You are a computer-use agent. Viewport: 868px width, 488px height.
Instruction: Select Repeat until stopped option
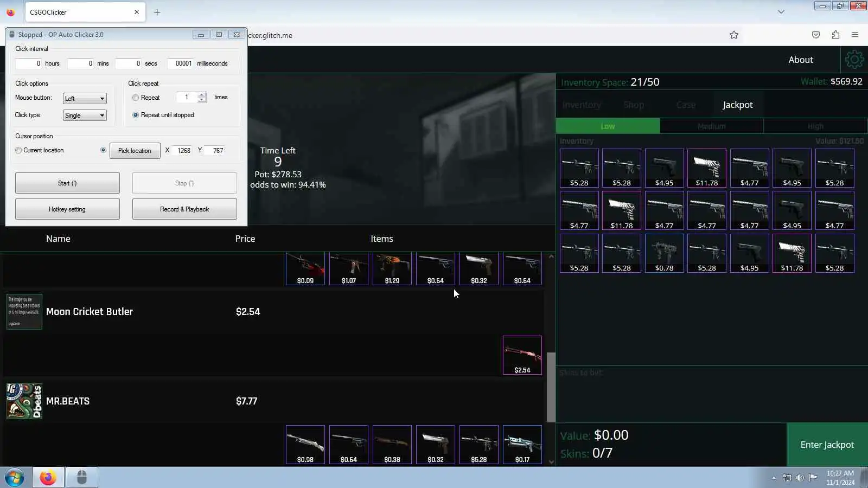136,115
